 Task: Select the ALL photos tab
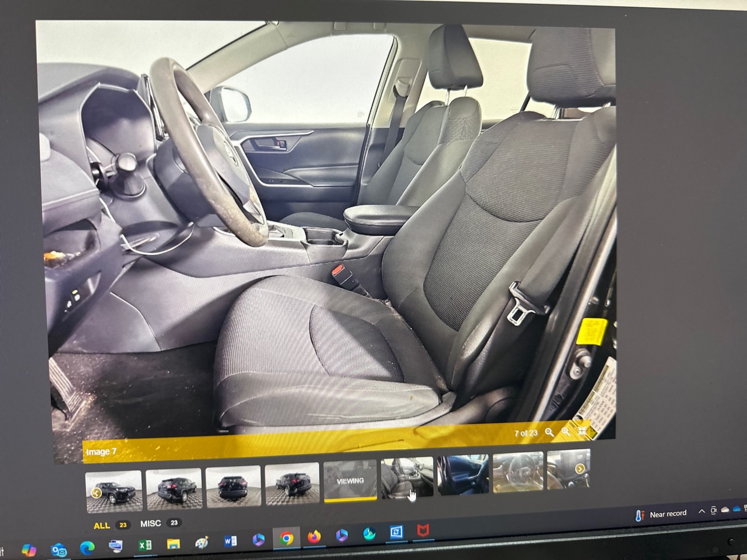pos(101,525)
